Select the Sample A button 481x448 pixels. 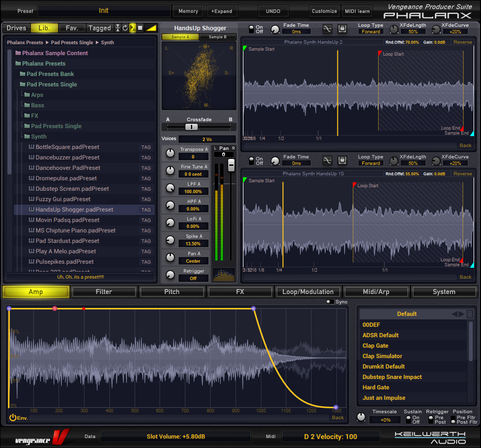coord(180,37)
